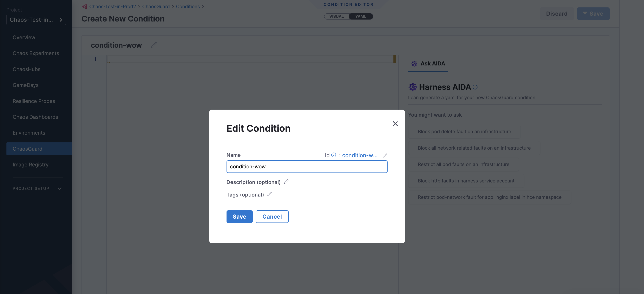Click line 1 in YAML editor
This screenshot has height=294, width=644.
[x=249, y=59]
